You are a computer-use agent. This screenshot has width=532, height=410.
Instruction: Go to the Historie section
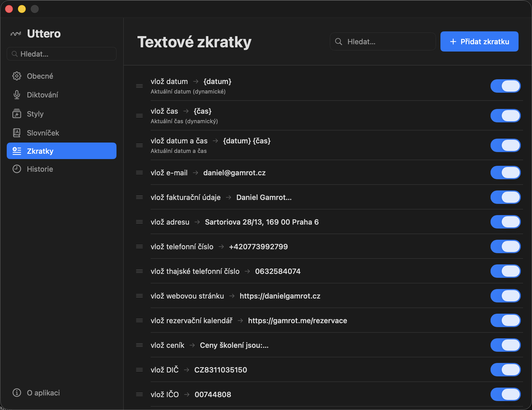point(40,169)
